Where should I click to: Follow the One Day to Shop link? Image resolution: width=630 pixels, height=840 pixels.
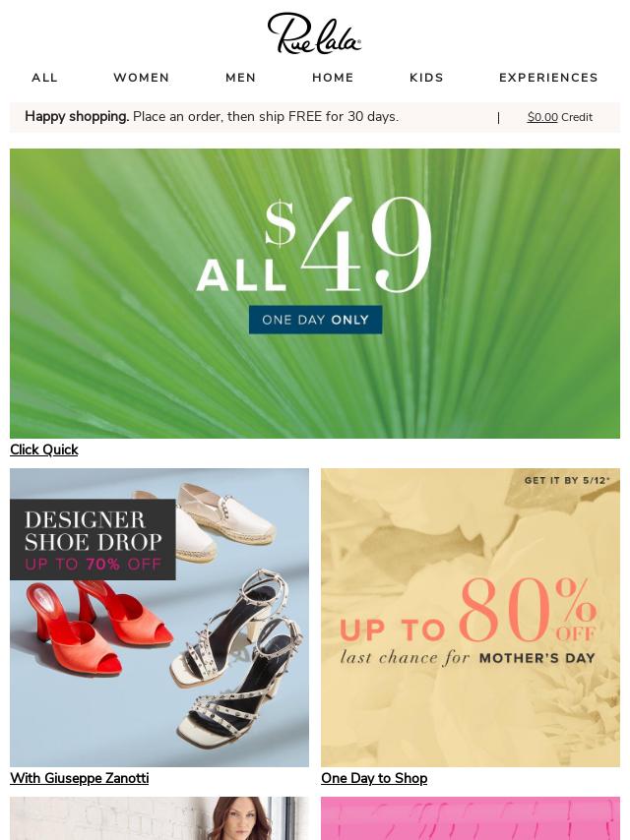[374, 778]
